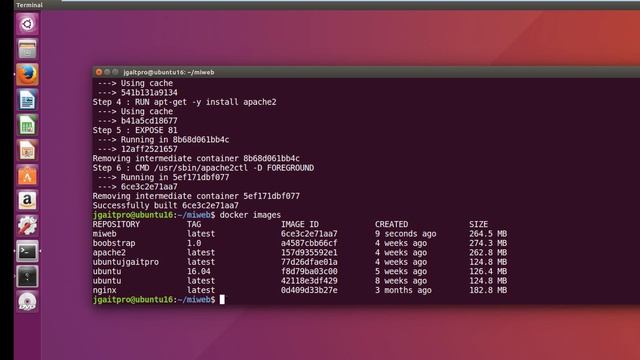Click image ID 6ce3c2e71aa7 in the table
The width and height of the screenshot is (640, 360).
pos(309,234)
